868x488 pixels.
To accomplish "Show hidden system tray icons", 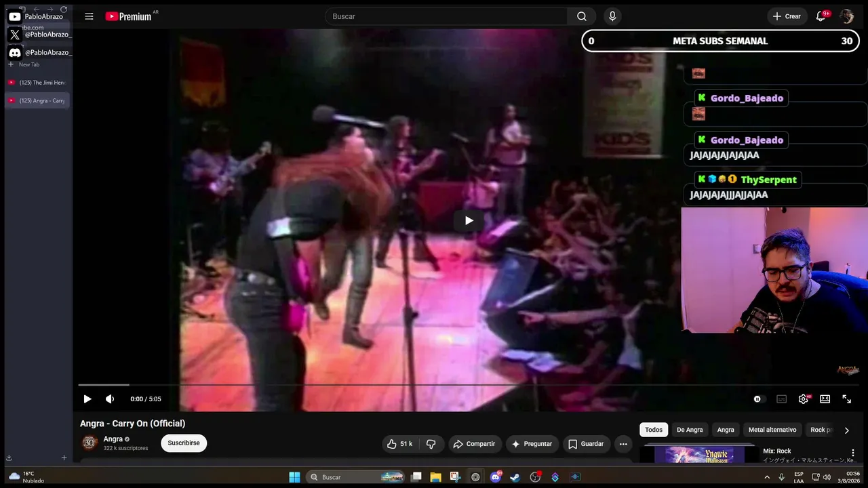I will [767, 477].
